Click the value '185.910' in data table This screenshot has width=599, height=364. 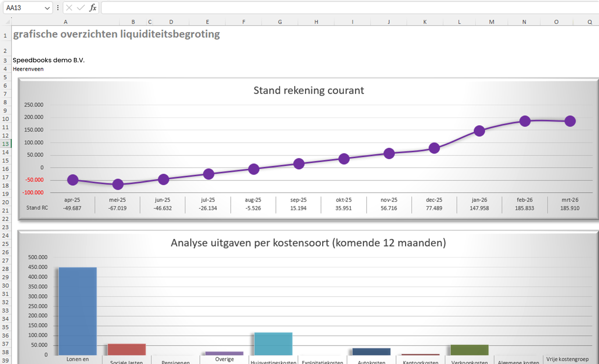(x=570, y=208)
